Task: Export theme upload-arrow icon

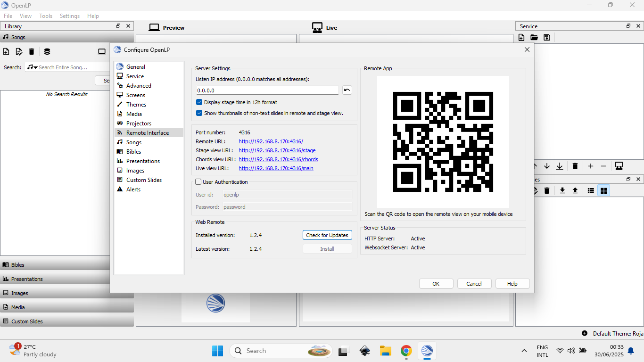Action: 575,190
